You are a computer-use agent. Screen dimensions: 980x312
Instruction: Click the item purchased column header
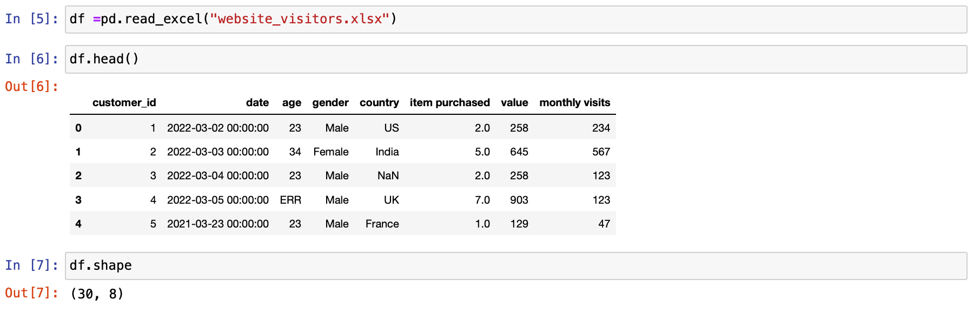(x=449, y=102)
